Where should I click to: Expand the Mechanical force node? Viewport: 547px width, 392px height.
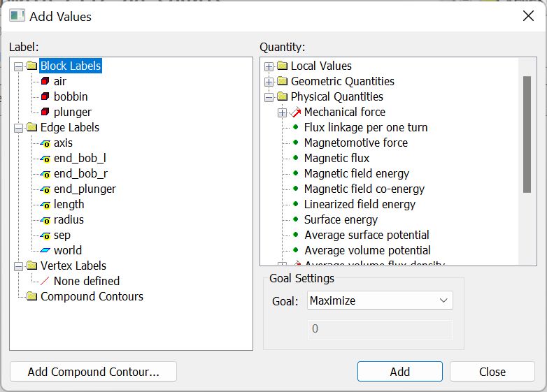pos(282,112)
